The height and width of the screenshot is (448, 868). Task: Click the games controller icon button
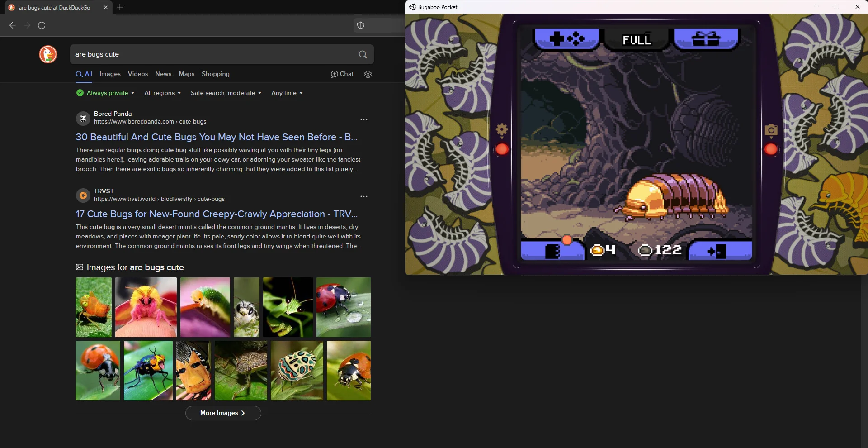[x=567, y=39]
